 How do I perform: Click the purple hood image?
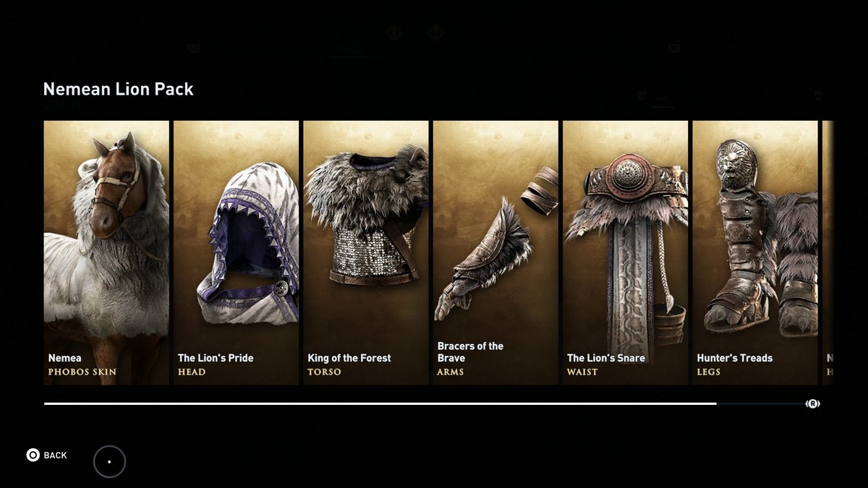pos(247,243)
